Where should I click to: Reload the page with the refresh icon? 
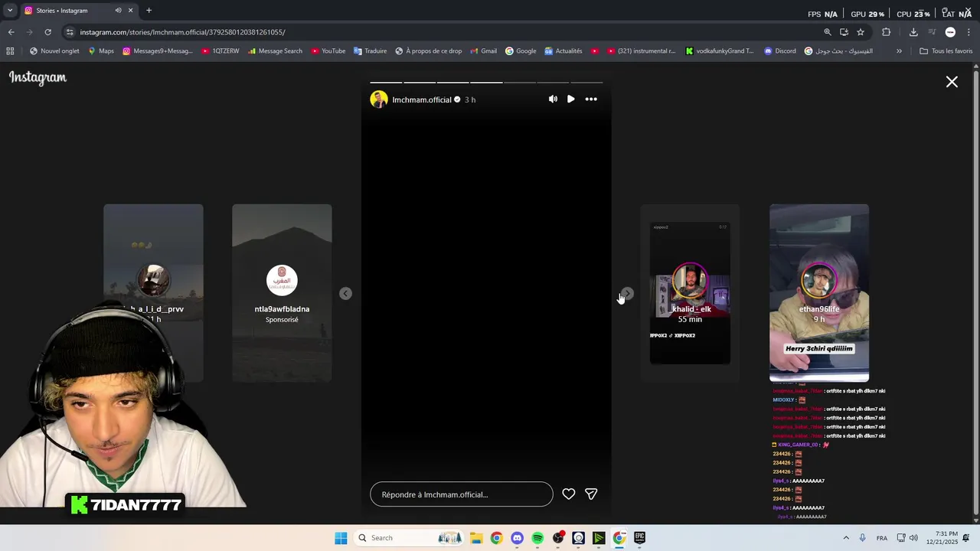[47, 32]
